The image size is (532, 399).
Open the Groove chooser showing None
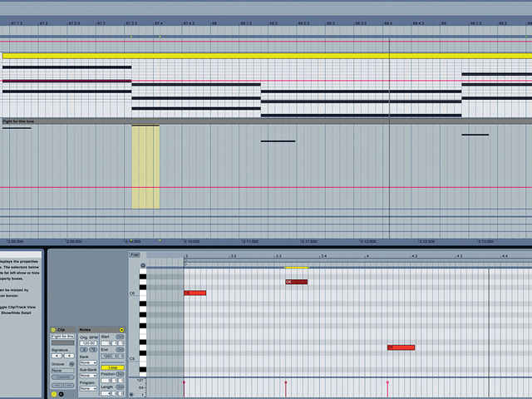(63, 371)
